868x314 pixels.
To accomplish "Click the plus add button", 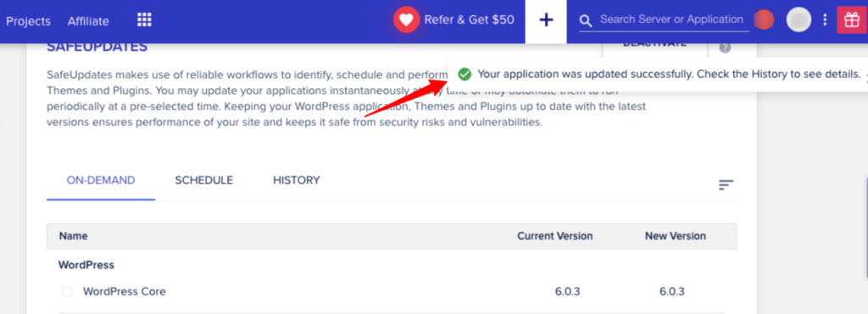I will (546, 21).
